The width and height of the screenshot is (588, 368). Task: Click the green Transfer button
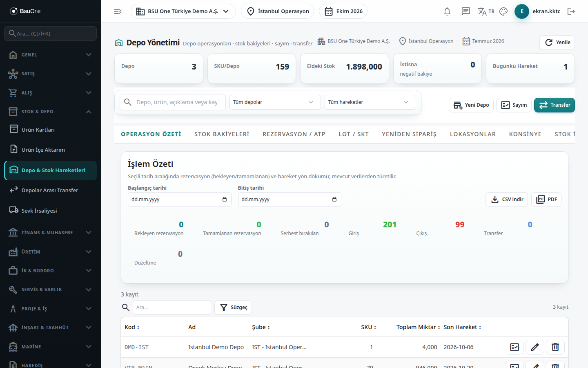coord(555,105)
